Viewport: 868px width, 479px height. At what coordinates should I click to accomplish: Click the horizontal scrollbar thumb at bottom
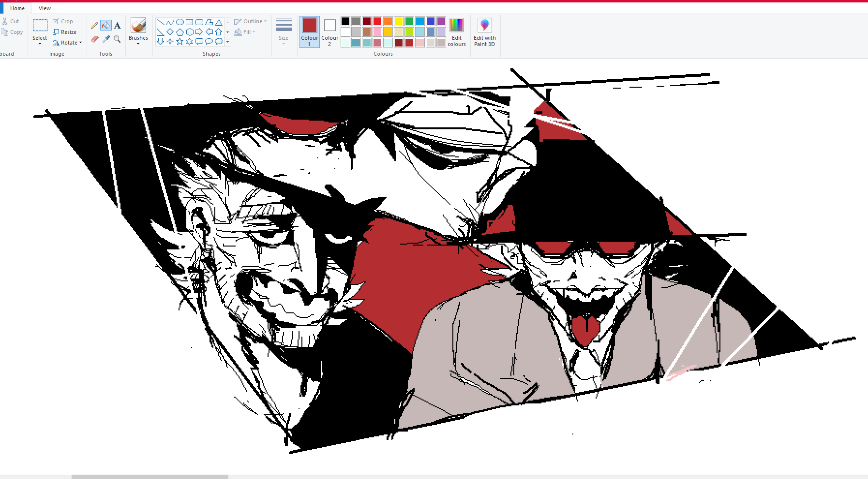pyautogui.click(x=150, y=477)
